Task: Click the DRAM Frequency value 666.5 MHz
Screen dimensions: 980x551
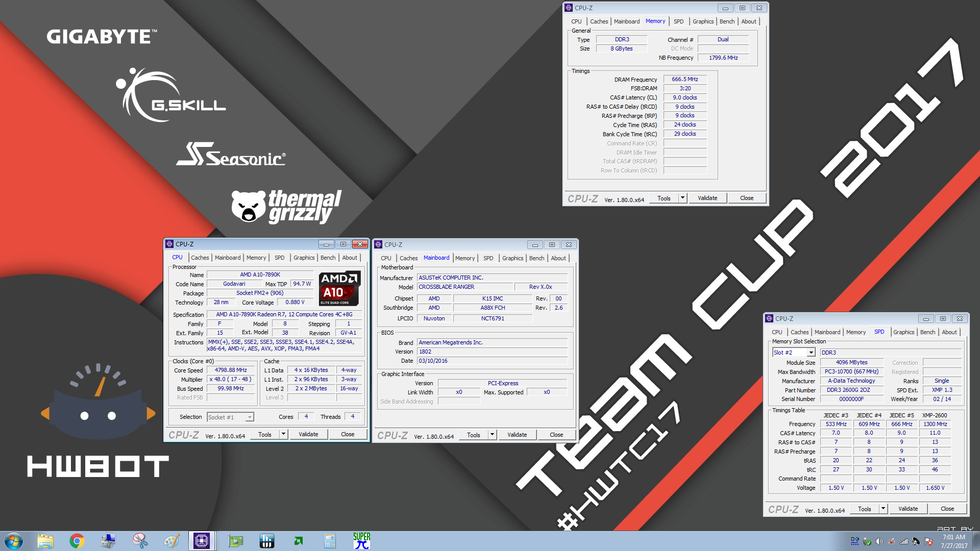Action: click(x=685, y=79)
